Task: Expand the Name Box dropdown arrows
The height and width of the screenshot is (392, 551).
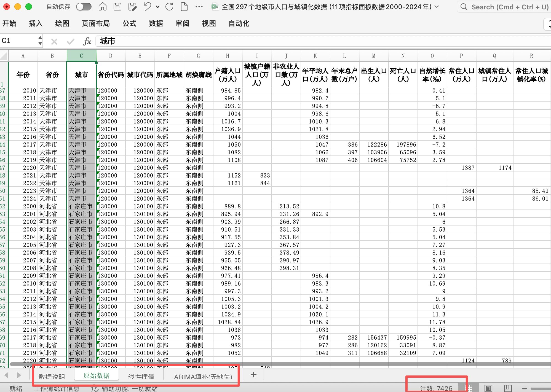Action: [x=40, y=41]
